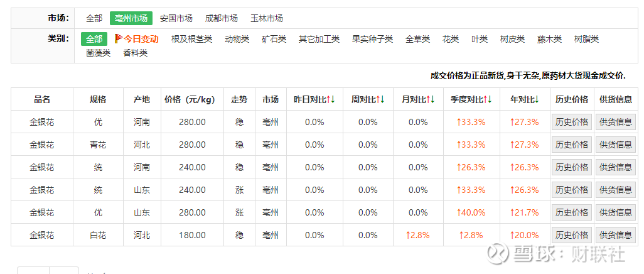Choose the 玉林市场 market filter

(267, 18)
